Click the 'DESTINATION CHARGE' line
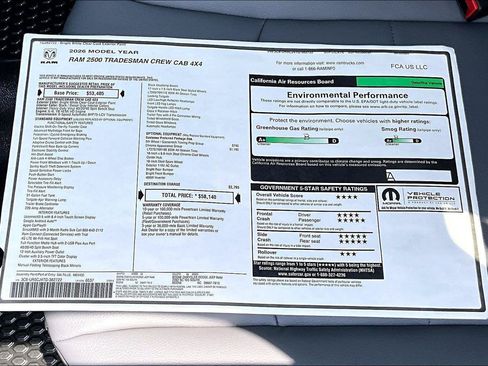Screen dimensions: 488x366 click(x=162, y=184)
